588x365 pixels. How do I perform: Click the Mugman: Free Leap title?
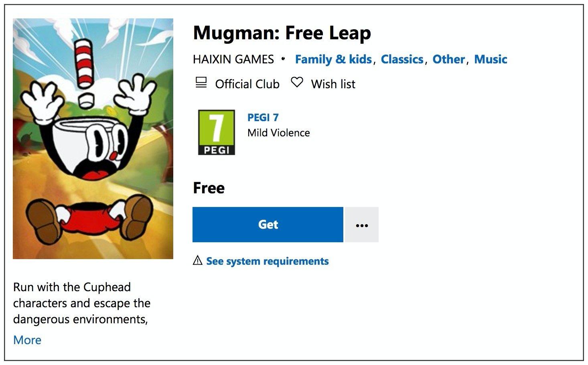282,33
